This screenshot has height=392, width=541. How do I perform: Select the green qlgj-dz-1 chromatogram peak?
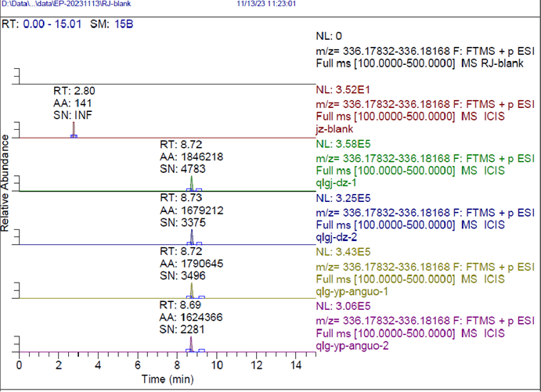[192, 184]
